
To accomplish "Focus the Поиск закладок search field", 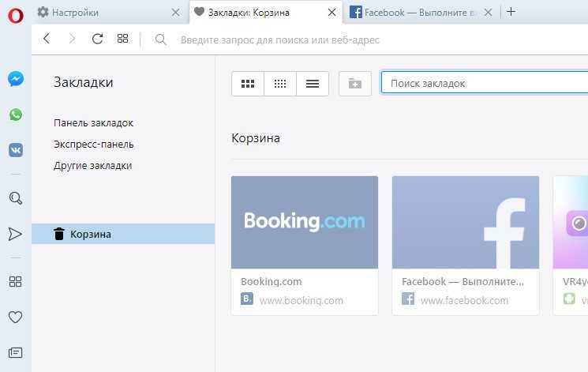I will (485, 83).
